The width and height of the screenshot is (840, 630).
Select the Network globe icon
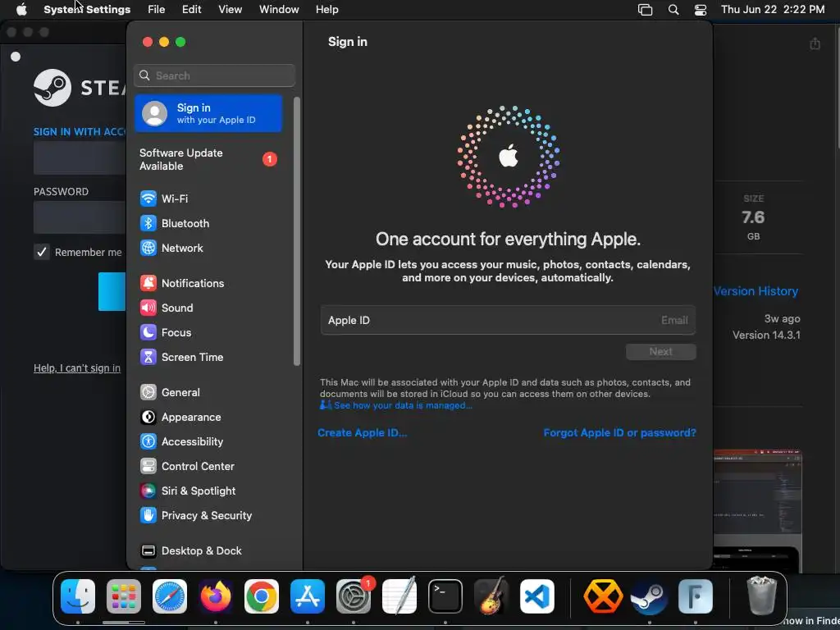click(148, 248)
